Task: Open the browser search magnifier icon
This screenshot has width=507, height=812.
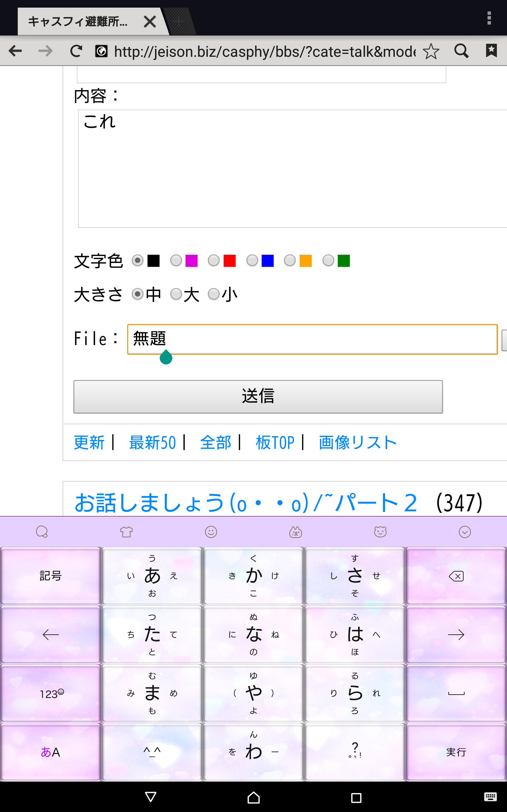Action: pyautogui.click(x=461, y=51)
